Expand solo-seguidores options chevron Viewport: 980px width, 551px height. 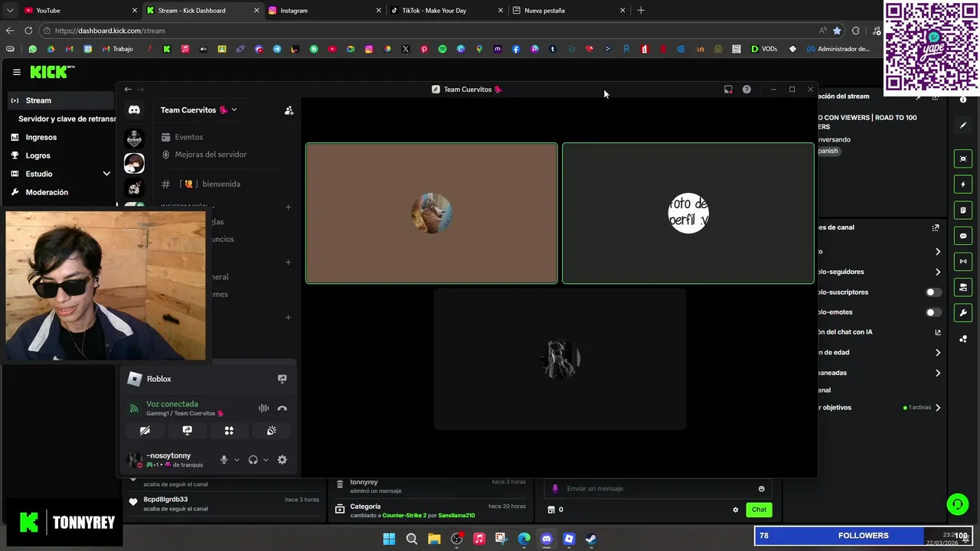[x=938, y=272]
